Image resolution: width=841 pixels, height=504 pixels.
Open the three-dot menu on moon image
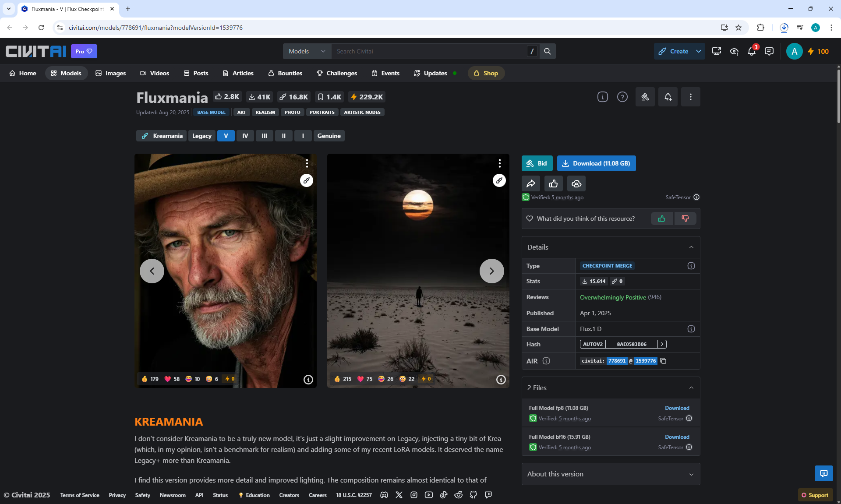(499, 163)
